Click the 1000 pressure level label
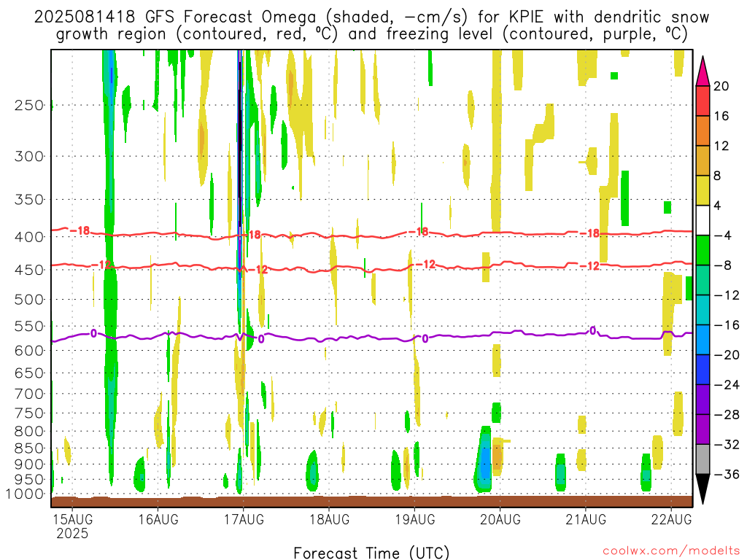Screen dimensions: 747x560 (x=25, y=494)
